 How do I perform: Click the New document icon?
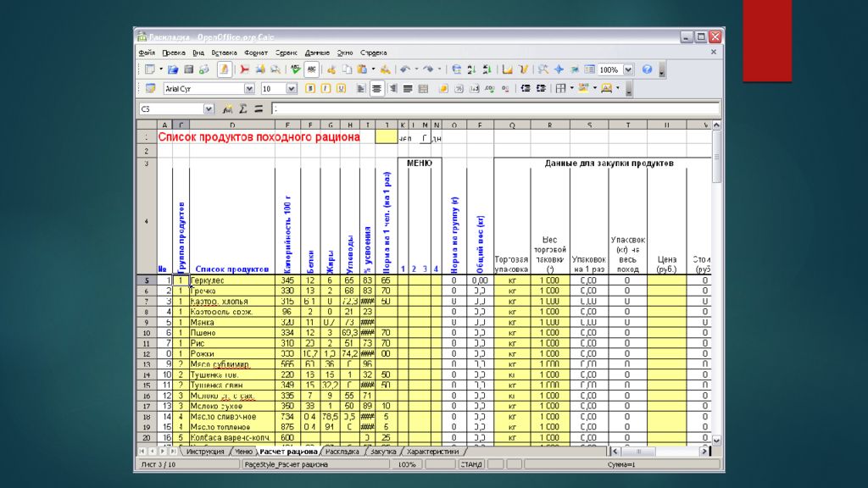150,69
